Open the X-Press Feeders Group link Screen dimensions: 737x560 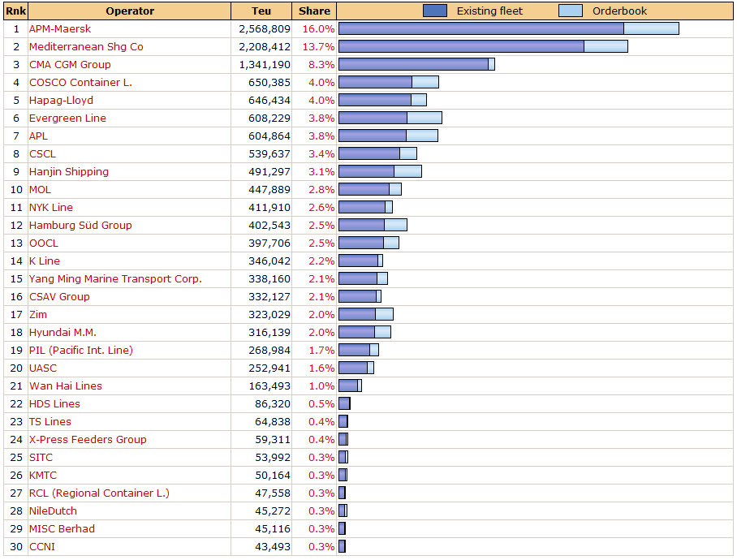click(x=88, y=440)
